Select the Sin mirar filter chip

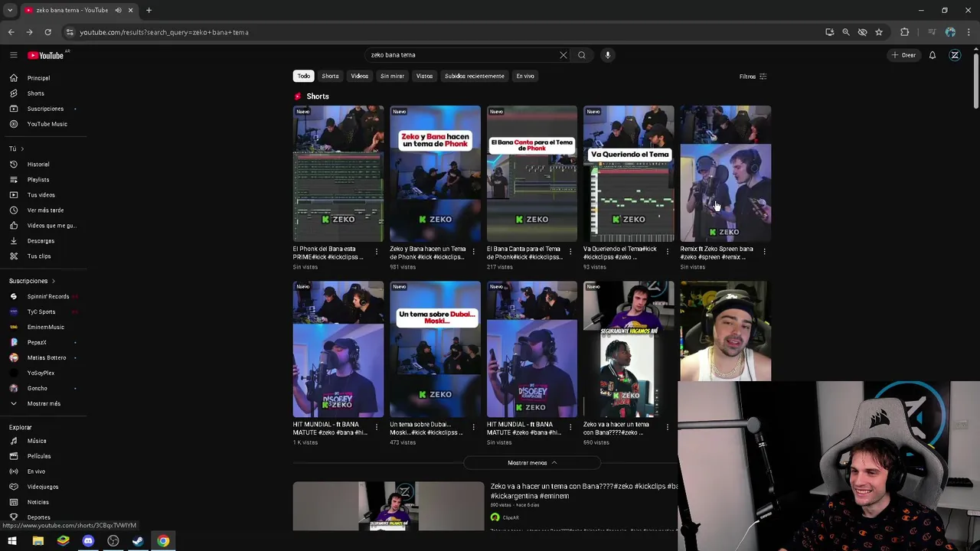[x=392, y=76]
